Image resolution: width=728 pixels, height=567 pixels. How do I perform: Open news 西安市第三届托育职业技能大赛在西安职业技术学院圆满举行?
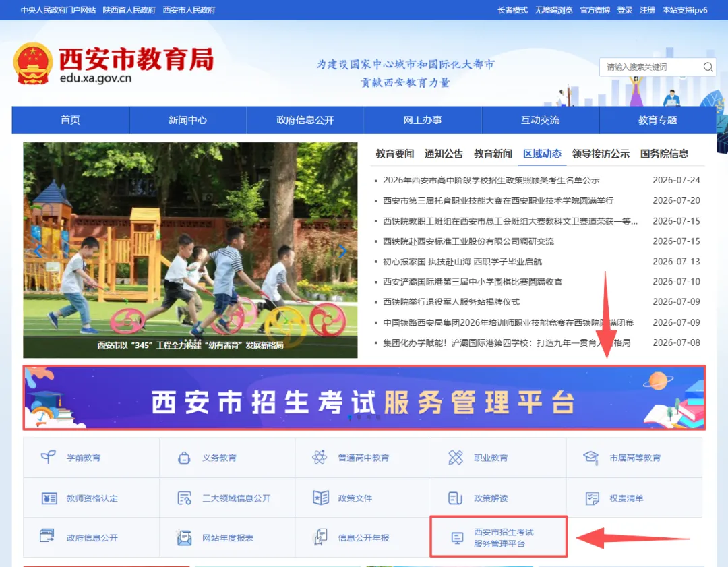click(498, 201)
